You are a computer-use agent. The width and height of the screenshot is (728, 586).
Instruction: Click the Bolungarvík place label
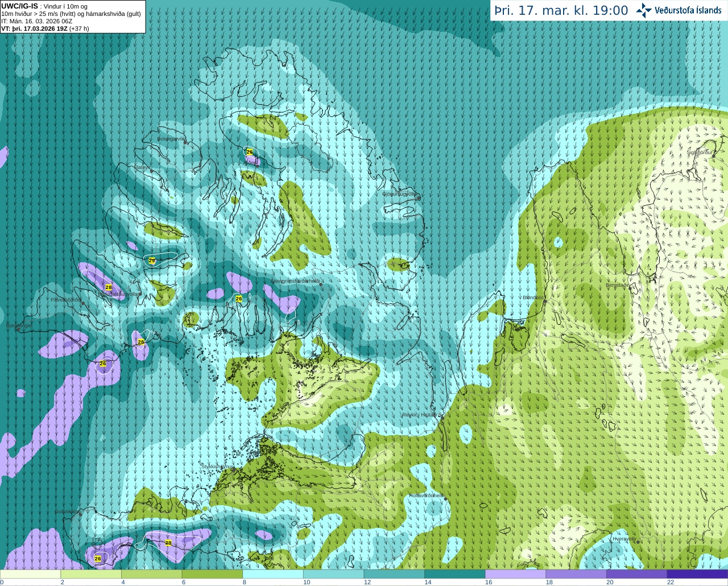(x=171, y=139)
